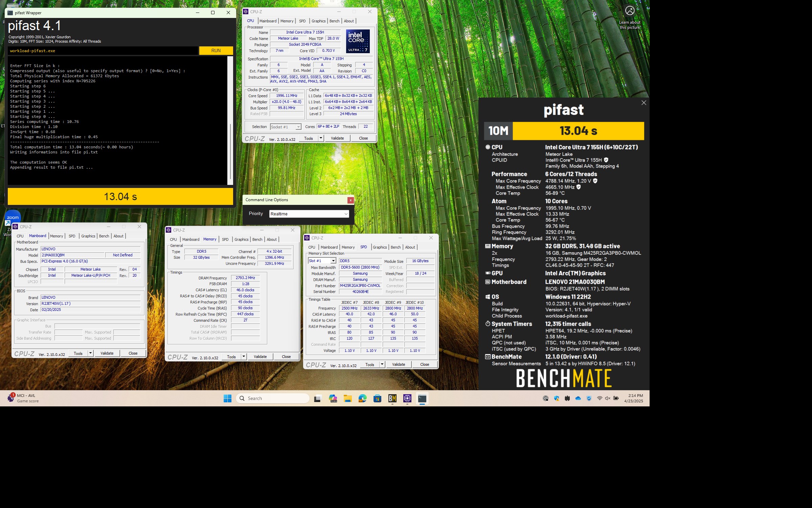Expand the Tools arrow in CPU-Z CPU window
The height and width of the screenshot is (508, 812).
click(321, 138)
